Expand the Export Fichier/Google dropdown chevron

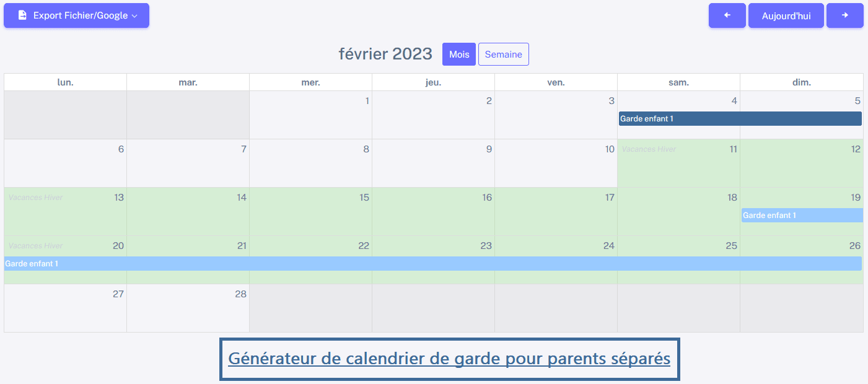pos(134,16)
